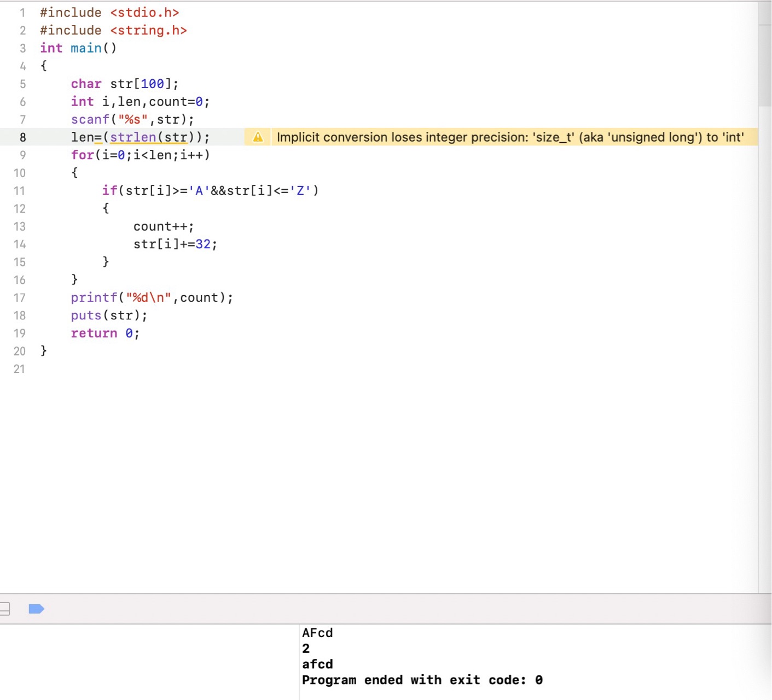Click the 'afcd' output in the console

(x=317, y=664)
